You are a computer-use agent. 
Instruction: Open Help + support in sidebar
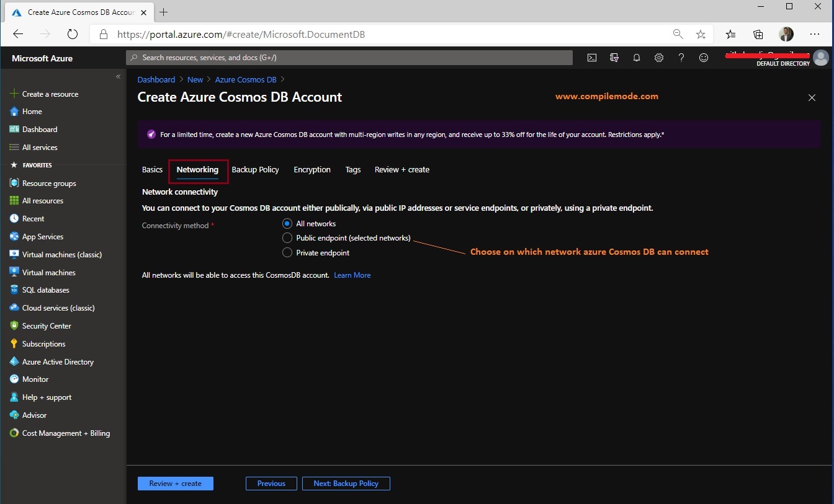(x=47, y=397)
